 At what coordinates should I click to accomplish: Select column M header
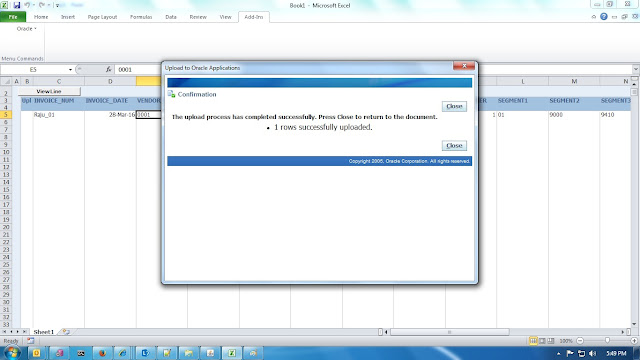pos(574,81)
